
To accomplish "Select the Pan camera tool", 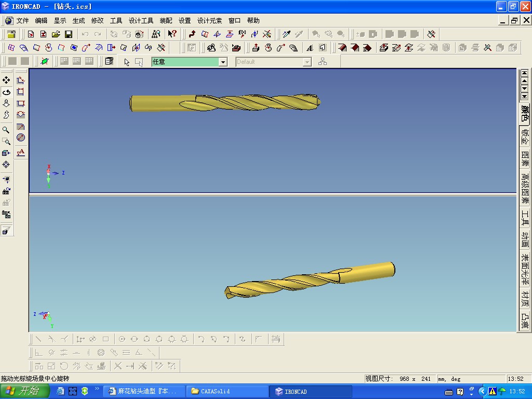I will point(6,80).
